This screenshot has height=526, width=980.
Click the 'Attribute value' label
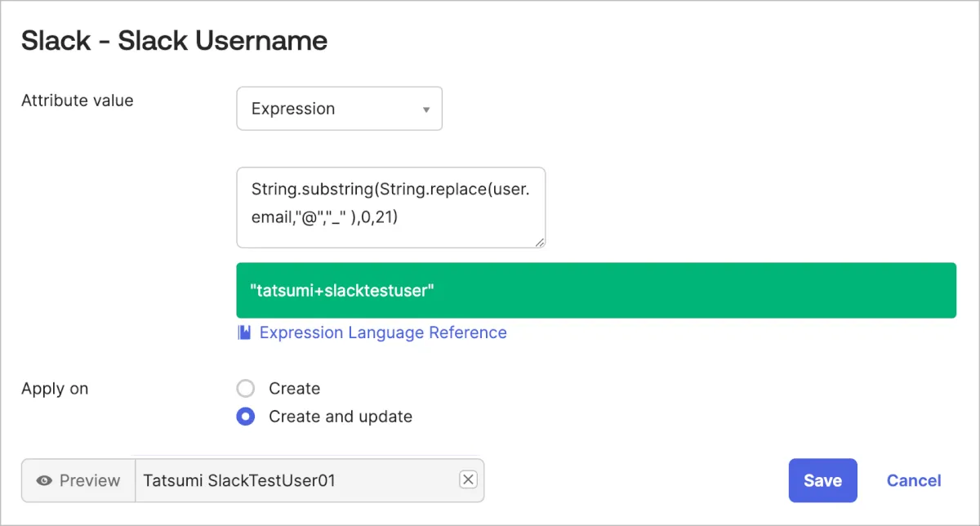coord(77,100)
